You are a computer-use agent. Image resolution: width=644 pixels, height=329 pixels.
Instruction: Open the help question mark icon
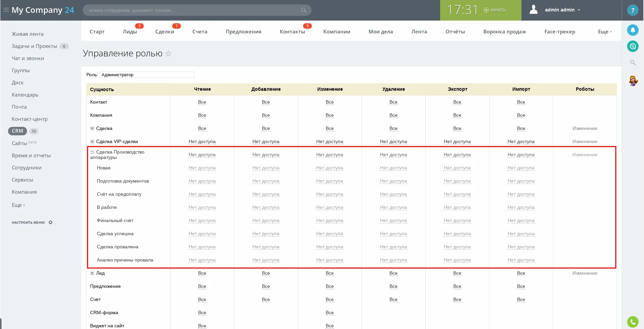633,10
